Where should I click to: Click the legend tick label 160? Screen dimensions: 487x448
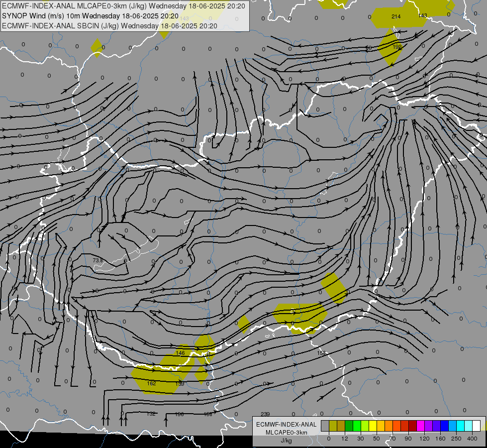pos(440,439)
